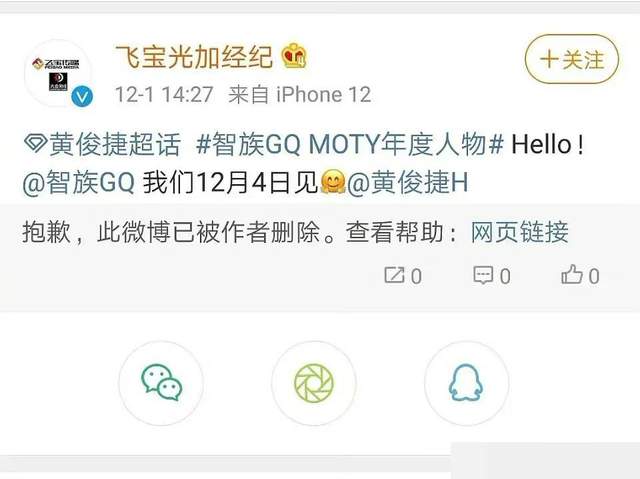Open comments via speech bubble icon
The image size is (640, 479).
483,275
